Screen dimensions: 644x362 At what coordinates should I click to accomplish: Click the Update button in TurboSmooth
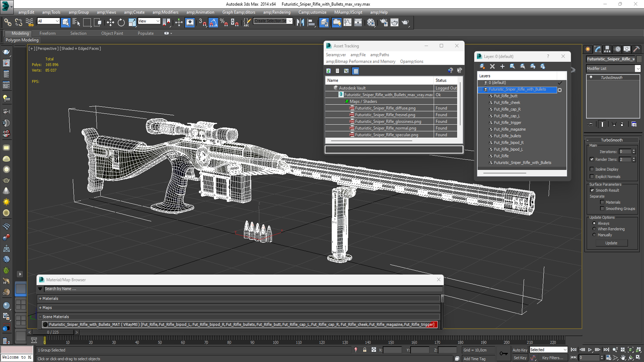[x=611, y=243]
